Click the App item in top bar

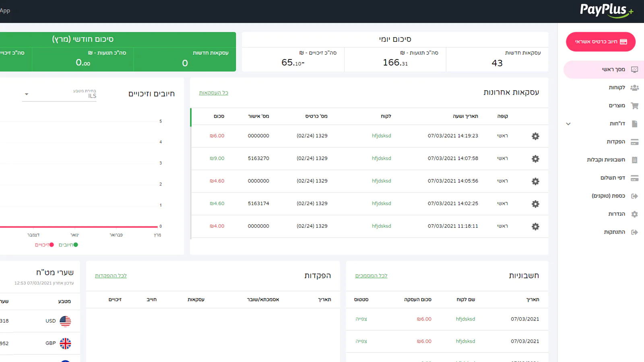coord(5,10)
